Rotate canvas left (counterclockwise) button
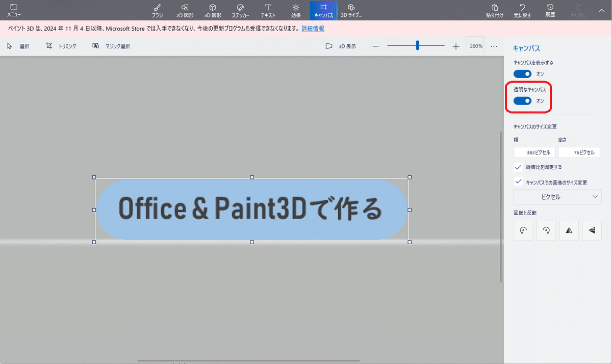This screenshot has width=612, height=364. coord(523,230)
